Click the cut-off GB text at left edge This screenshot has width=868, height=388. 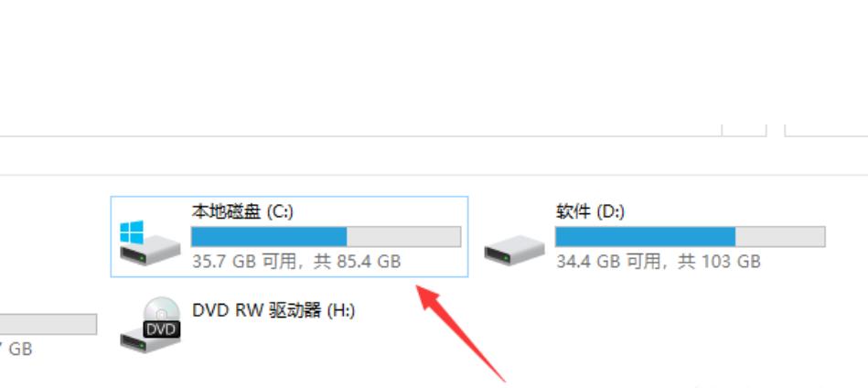point(16,350)
